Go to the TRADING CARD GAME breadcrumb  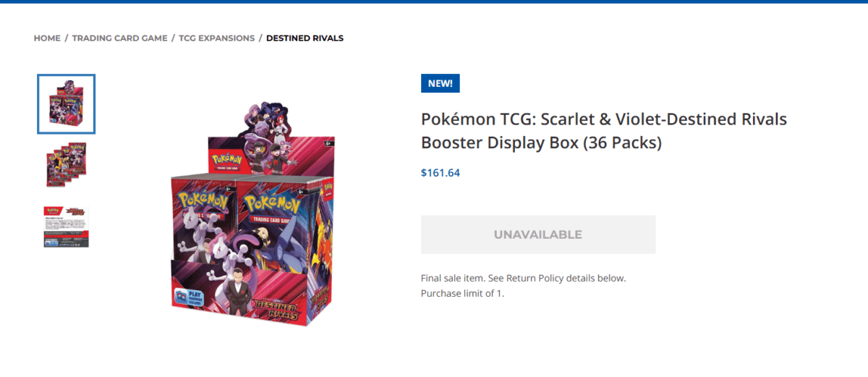[x=119, y=38]
